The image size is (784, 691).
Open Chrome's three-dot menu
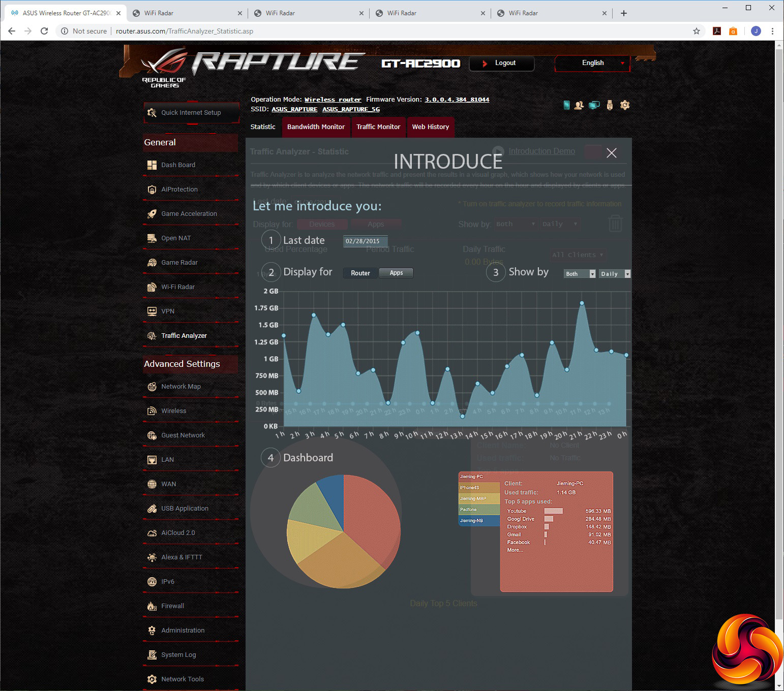click(772, 31)
